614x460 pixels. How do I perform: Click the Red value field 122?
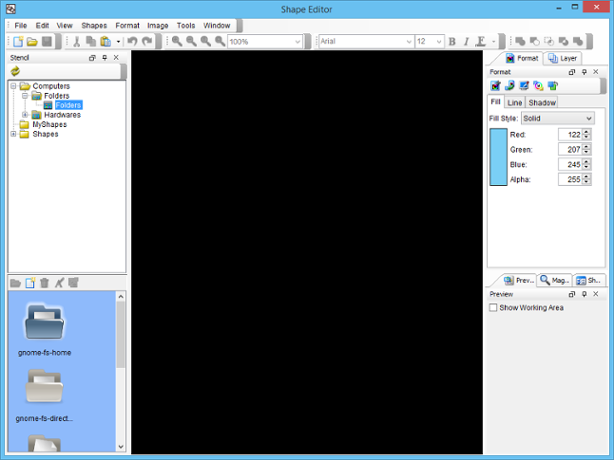coord(570,135)
